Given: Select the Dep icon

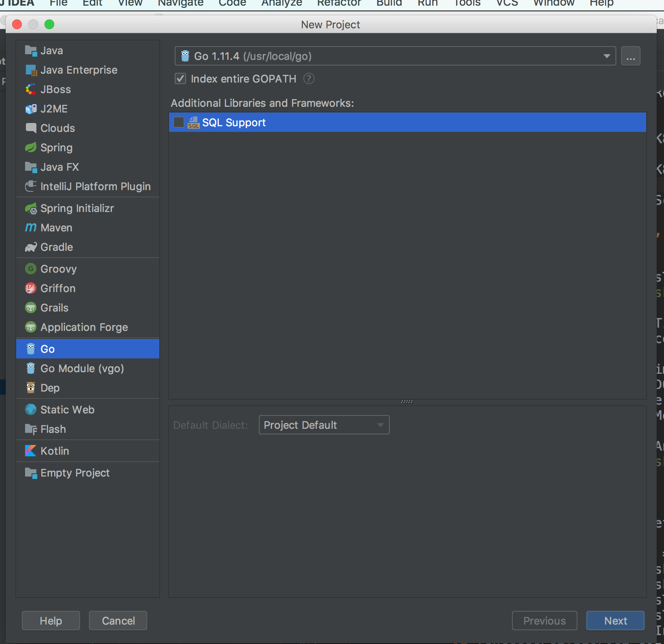Looking at the screenshot, I should click(31, 388).
